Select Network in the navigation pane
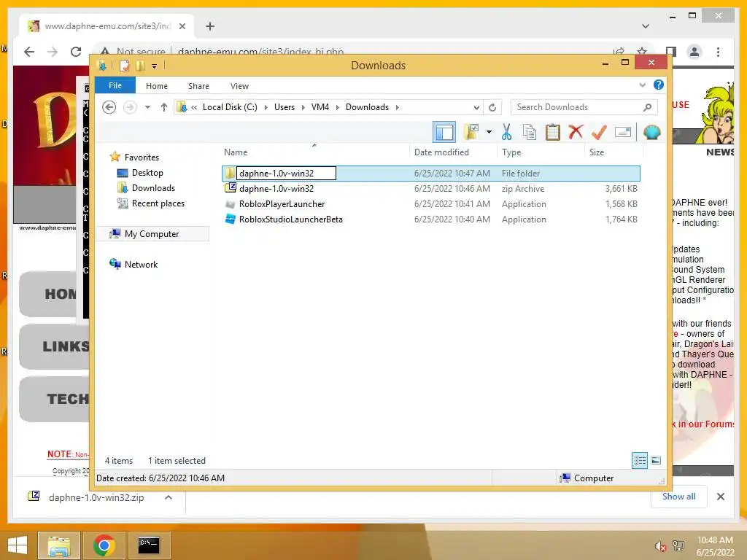 click(x=141, y=264)
